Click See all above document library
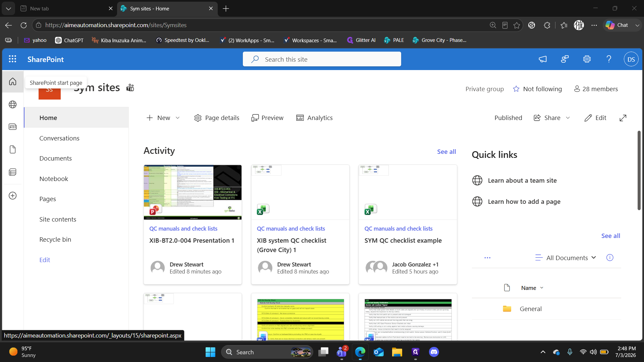This screenshot has width=644, height=362. click(610, 236)
